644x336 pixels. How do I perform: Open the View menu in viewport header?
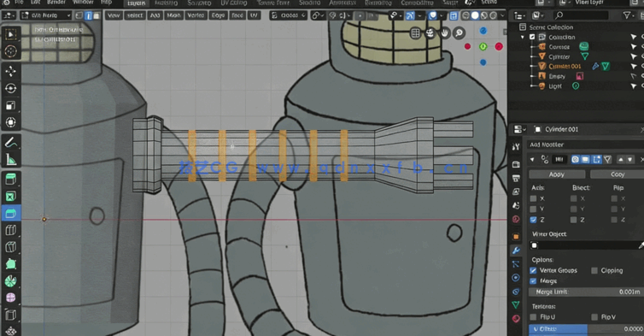point(114,15)
